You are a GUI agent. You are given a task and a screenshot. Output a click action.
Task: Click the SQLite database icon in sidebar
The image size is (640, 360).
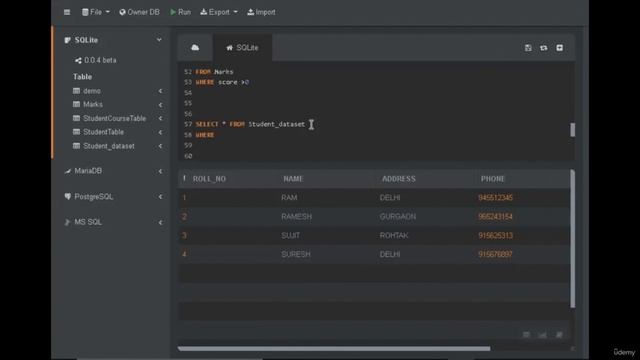67,40
